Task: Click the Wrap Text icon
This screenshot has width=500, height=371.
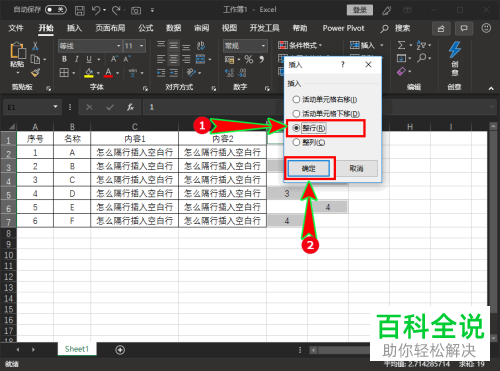Action: pos(200,46)
